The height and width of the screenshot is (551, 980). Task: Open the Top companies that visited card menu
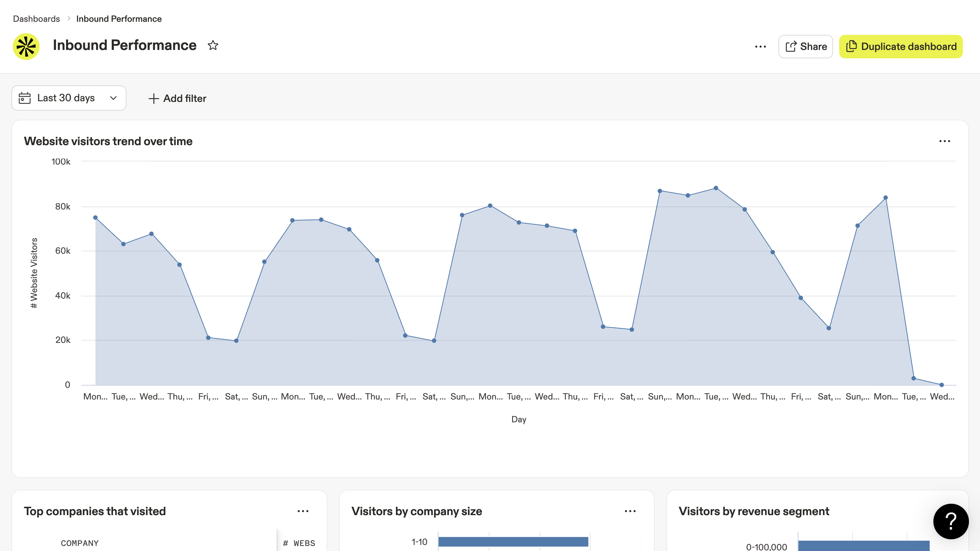click(303, 511)
